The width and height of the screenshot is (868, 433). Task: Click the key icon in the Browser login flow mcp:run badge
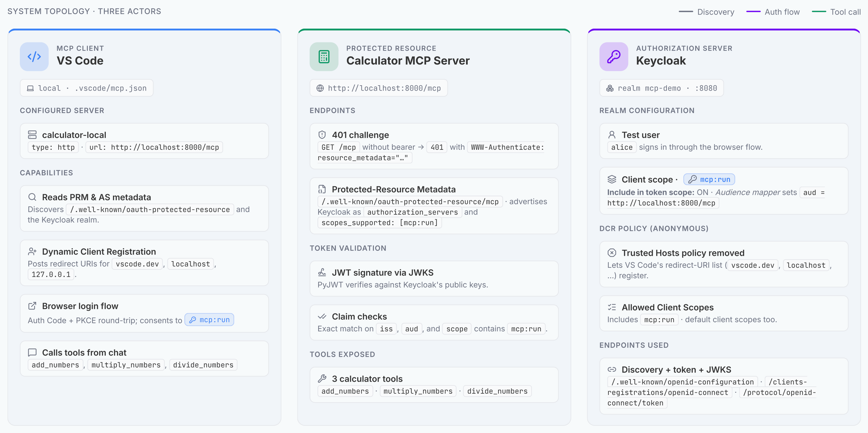pyautogui.click(x=193, y=320)
